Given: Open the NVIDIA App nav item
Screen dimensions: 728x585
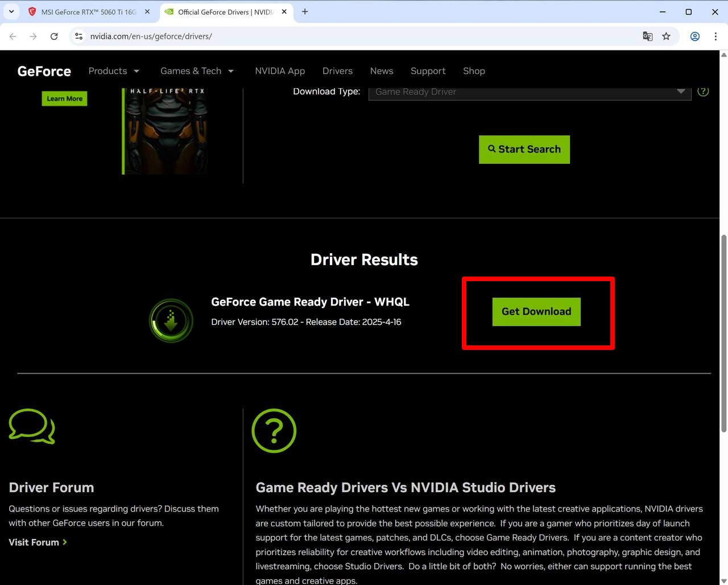Looking at the screenshot, I should click(x=280, y=71).
